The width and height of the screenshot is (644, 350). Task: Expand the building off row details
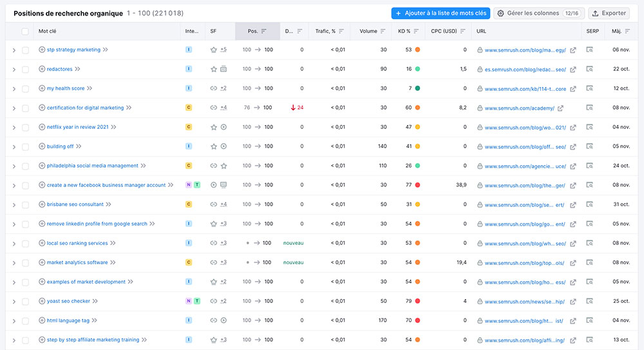tap(14, 147)
